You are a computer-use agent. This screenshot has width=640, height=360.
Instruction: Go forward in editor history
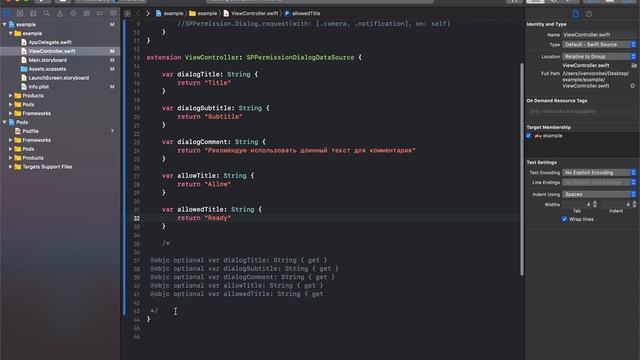148,13
